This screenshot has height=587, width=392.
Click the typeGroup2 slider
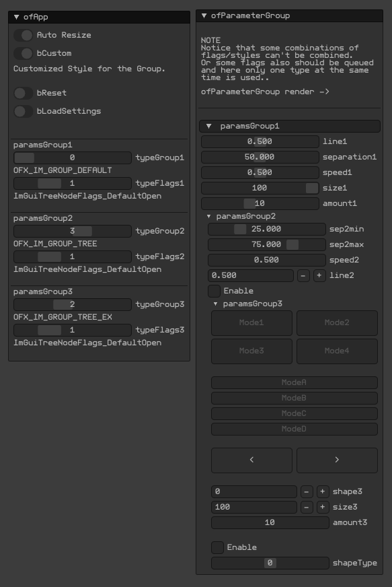pyautogui.click(x=73, y=231)
